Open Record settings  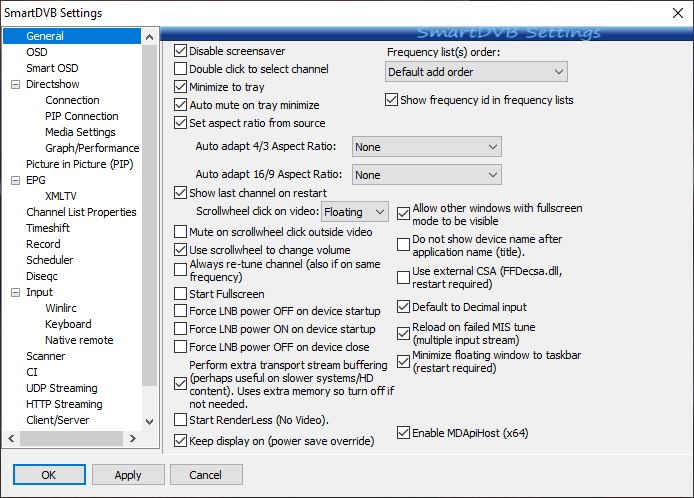click(x=43, y=244)
